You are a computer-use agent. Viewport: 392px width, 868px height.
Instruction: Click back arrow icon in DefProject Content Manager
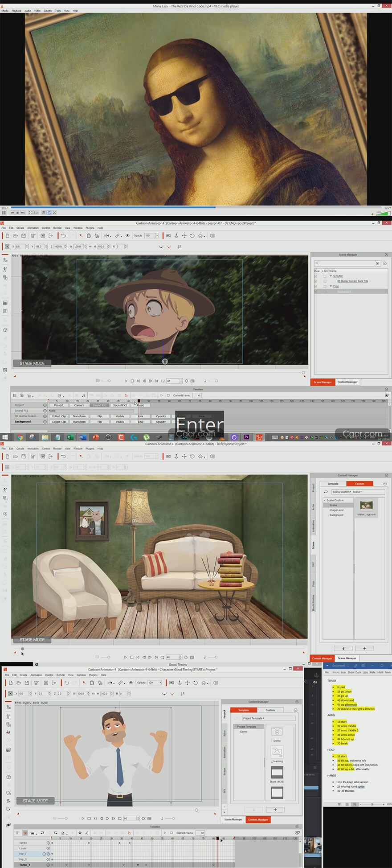tap(326, 492)
